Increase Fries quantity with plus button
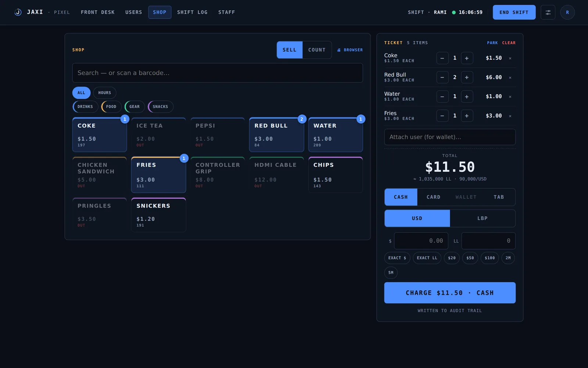 coord(467,116)
